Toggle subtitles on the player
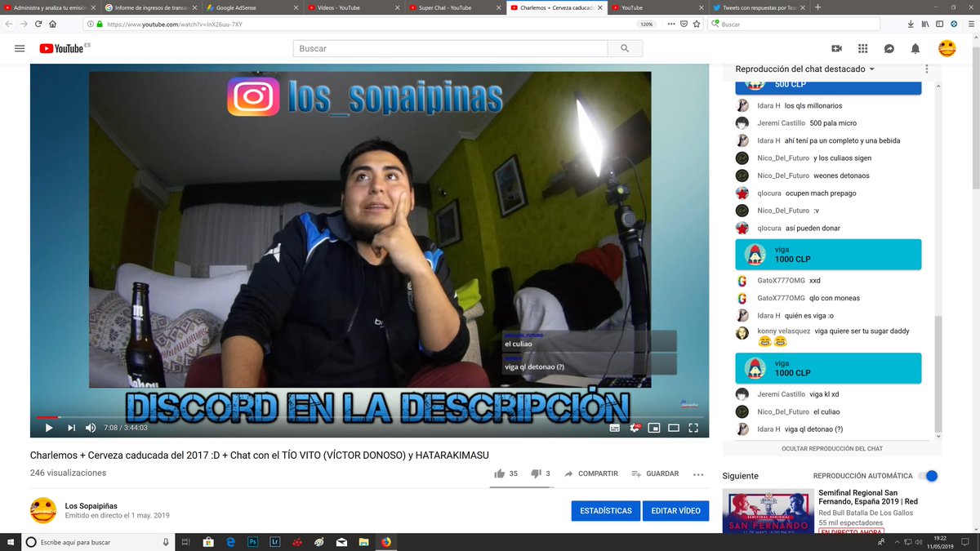Viewport: 980px width, 551px height. pos(614,427)
